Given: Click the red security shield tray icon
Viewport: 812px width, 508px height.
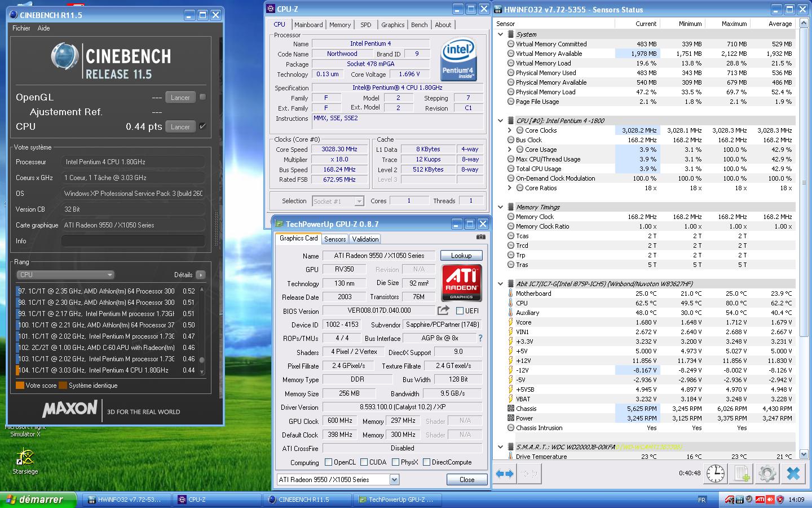Looking at the screenshot, I should pyautogui.click(x=780, y=500).
